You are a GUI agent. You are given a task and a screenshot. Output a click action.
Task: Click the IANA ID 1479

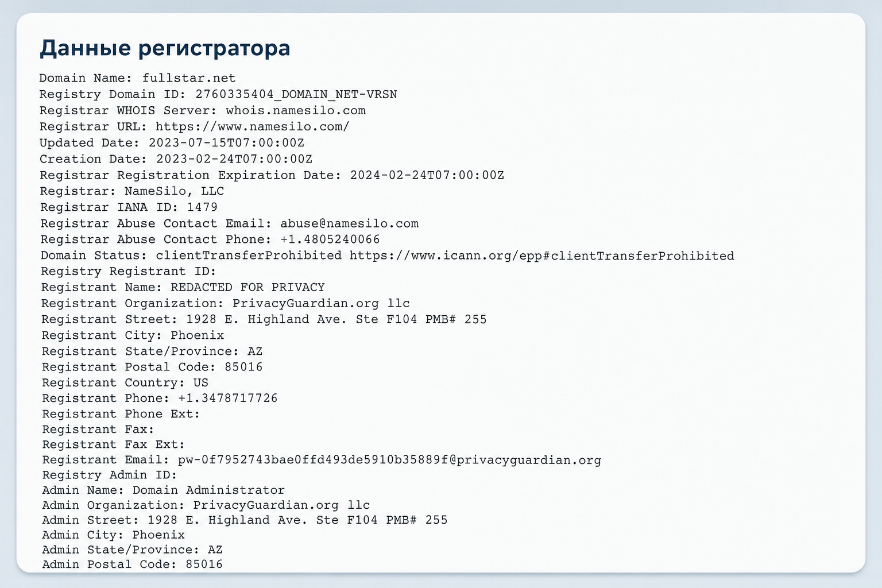pos(203,207)
